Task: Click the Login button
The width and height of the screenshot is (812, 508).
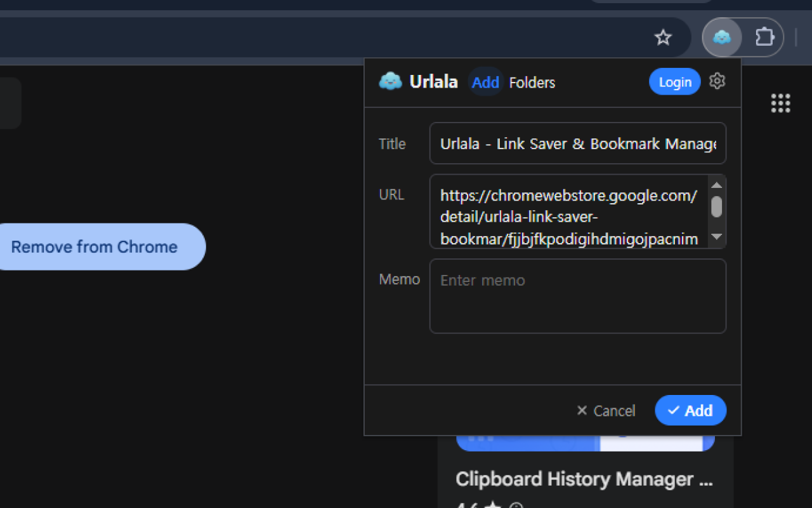Action: click(x=674, y=82)
